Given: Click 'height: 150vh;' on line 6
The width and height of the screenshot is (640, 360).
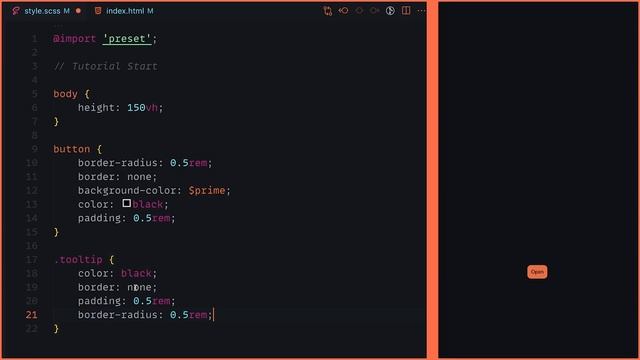Looking at the screenshot, I should pyautogui.click(x=120, y=108).
